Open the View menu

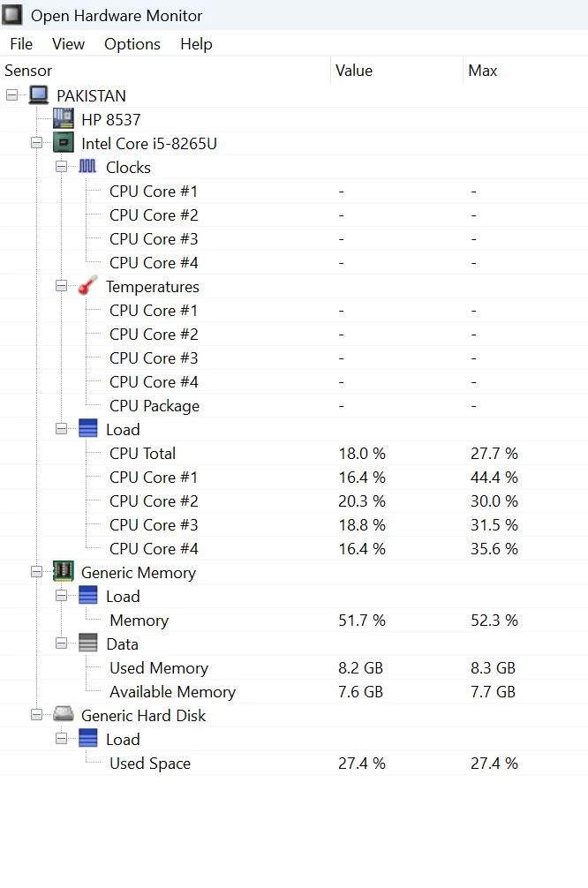point(68,44)
